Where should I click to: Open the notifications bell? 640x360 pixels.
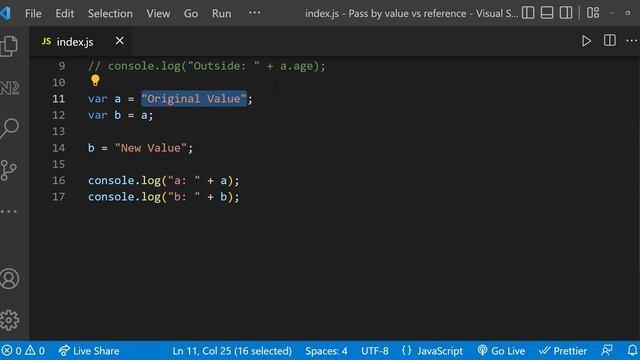[x=632, y=350]
